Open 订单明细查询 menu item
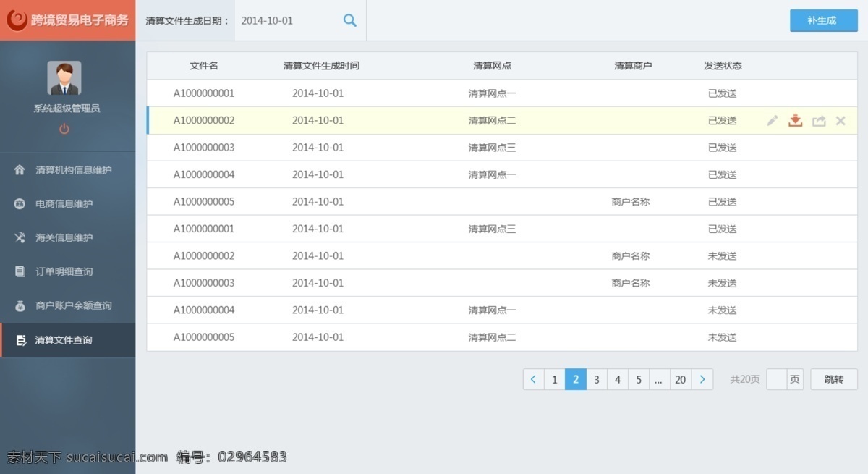Screen dimensions: 868x474 [x=67, y=271]
